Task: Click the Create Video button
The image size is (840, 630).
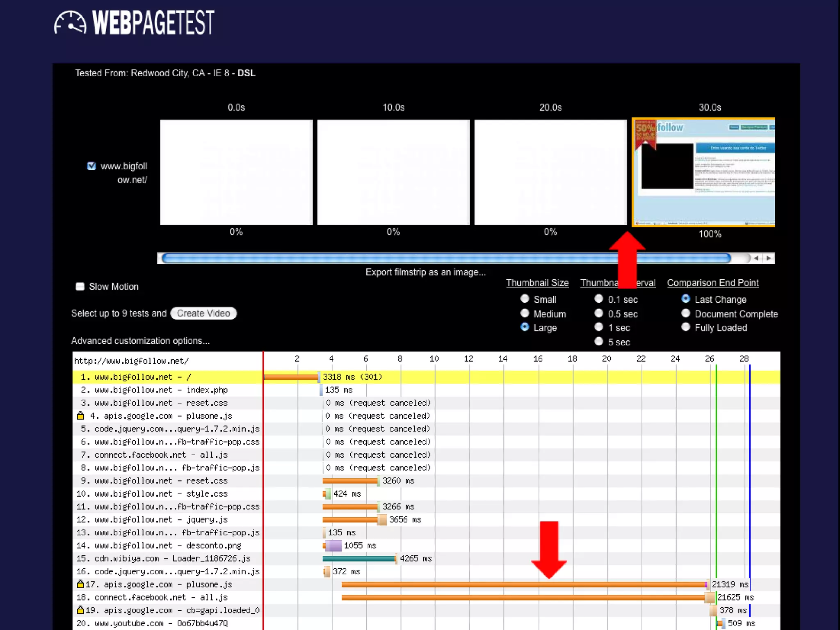Action: pos(203,313)
